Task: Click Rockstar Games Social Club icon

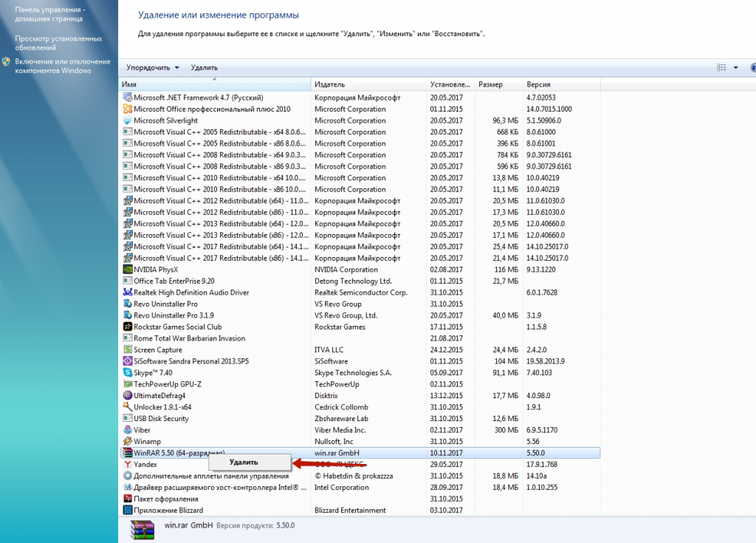Action: (x=128, y=327)
